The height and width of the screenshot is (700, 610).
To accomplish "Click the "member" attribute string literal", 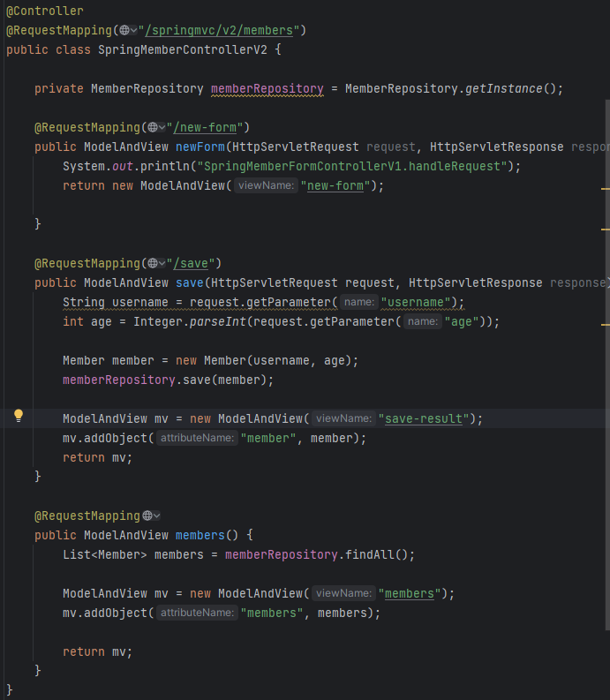I will pyautogui.click(x=268, y=439).
